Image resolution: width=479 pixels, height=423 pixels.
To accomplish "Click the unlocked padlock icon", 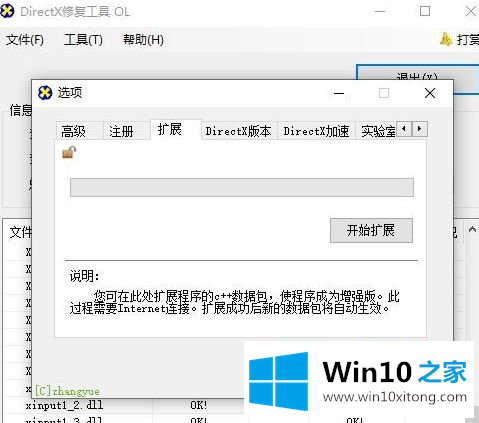I will click(69, 153).
